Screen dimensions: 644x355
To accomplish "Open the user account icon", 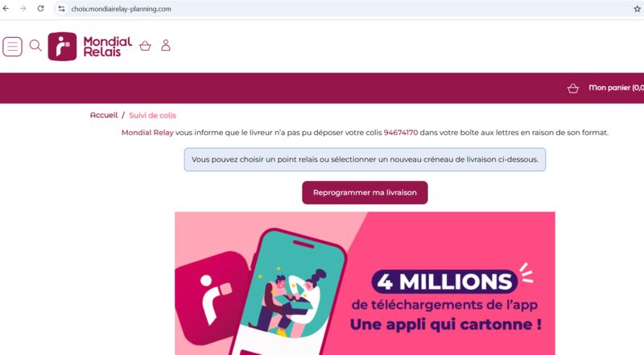I will [x=166, y=45].
